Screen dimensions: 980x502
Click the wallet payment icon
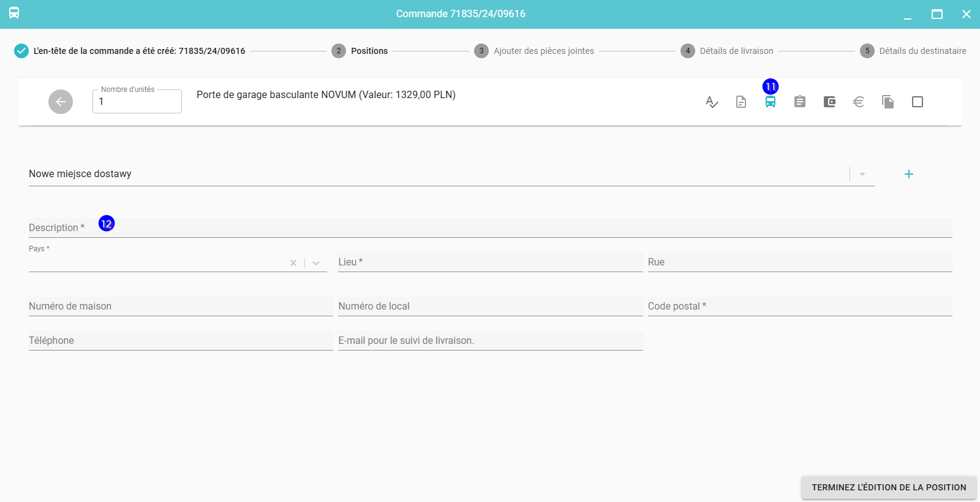point(829,102)
